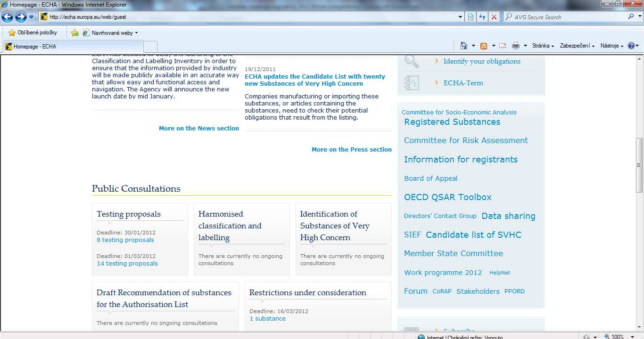The image size is (644, 339).
Task: Open the Zabezpečení menu
Action: tap(577, 46)
